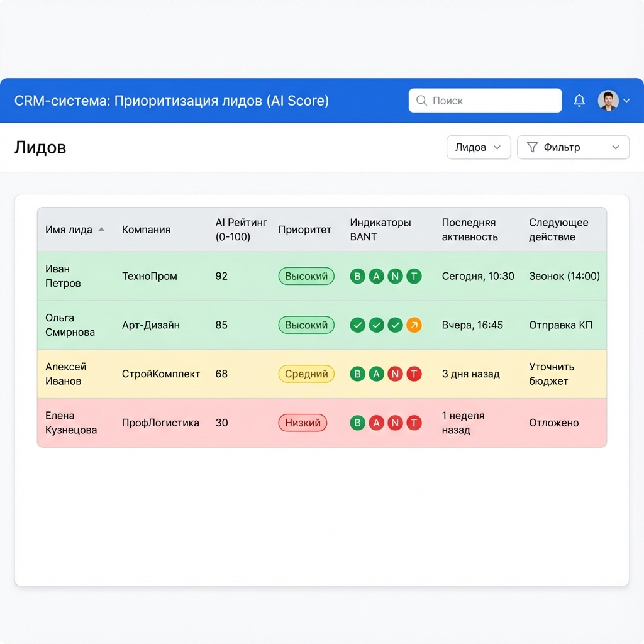The image size is (644, 644).
Task: Click the green T indicator for Иван Петров
Action: point(414,276)
